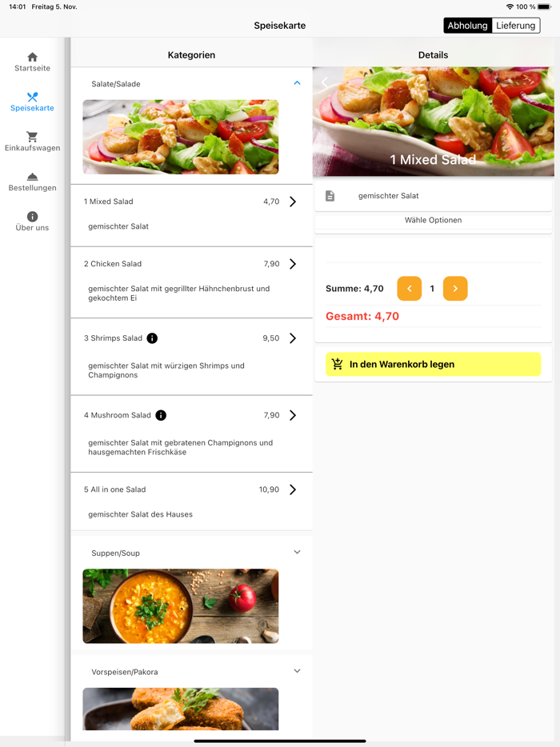The width and height of the screenshot is (560, 747).
Task: Open the Über uns info icon
Action: pos(32,217)
